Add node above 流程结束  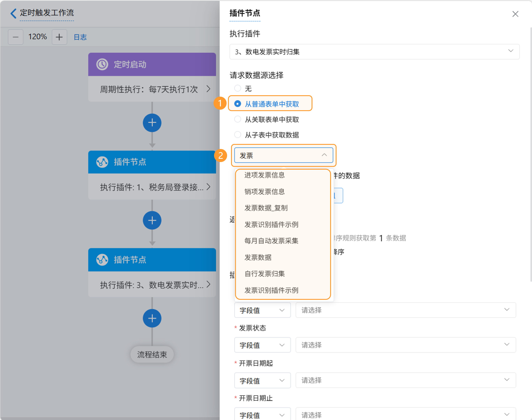[152, 318]
